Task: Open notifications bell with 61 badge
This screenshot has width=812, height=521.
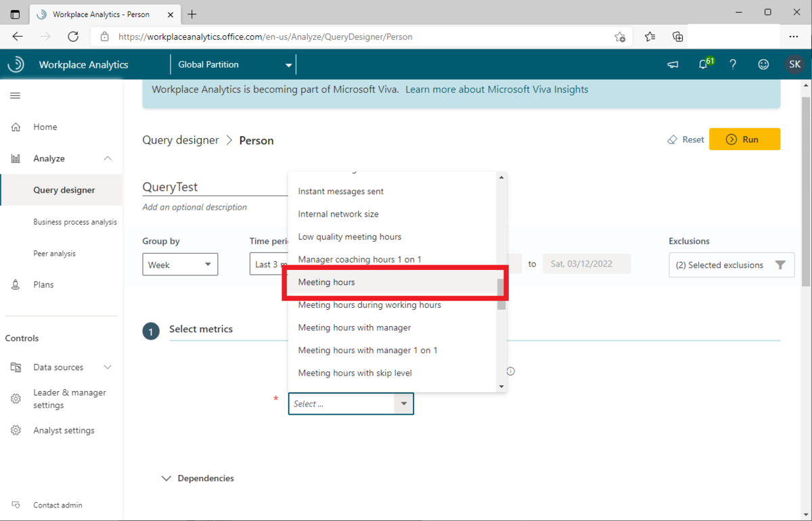Action: pyautogui.click(x=704, y=64)
